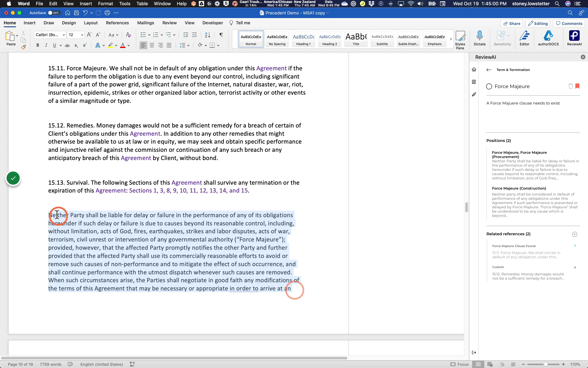Launch authorDOCS from the ribbon

coord(548,38)
